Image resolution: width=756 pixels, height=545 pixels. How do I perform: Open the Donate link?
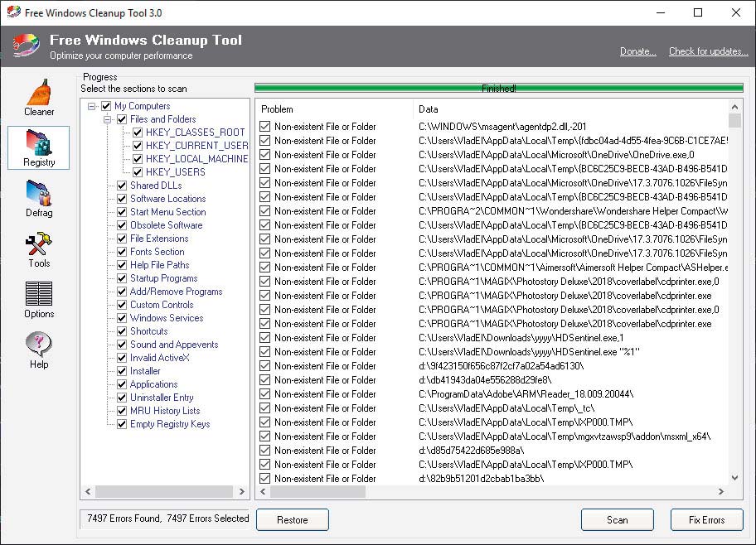point(638,51)
